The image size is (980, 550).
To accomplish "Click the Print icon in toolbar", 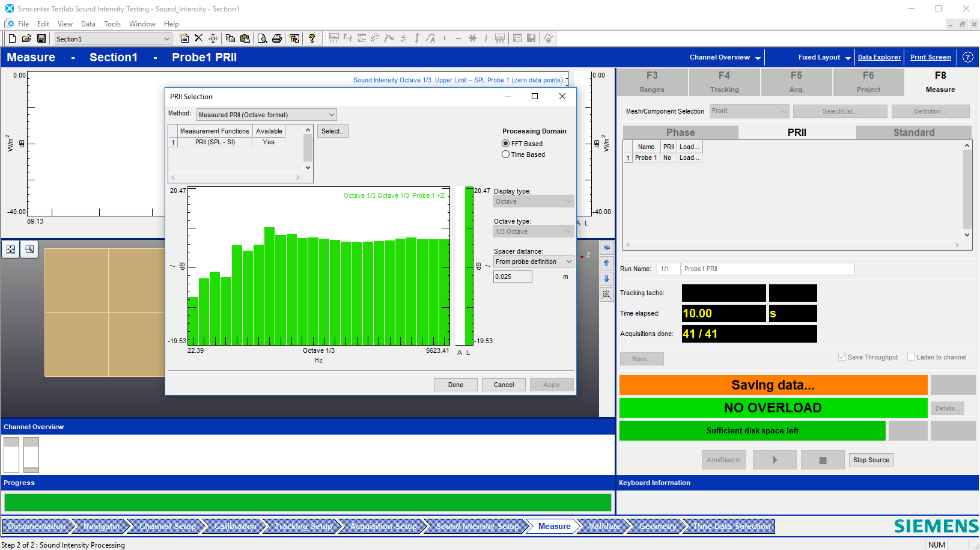I will click(277, 38).
